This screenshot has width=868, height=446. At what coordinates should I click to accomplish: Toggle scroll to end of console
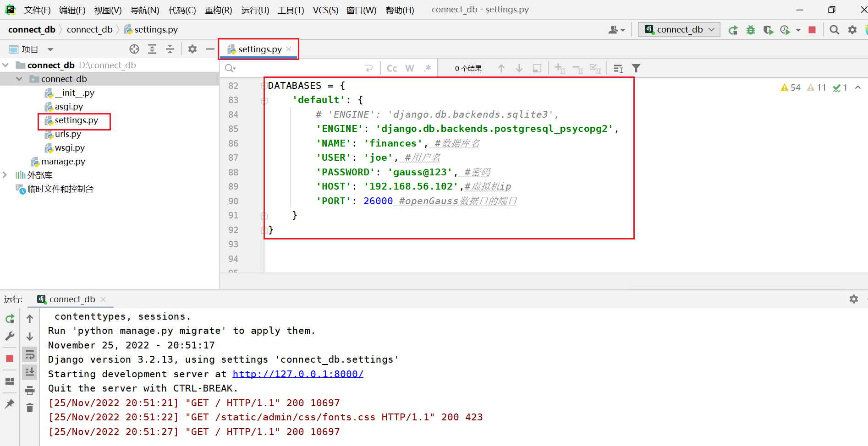point(30,372)
